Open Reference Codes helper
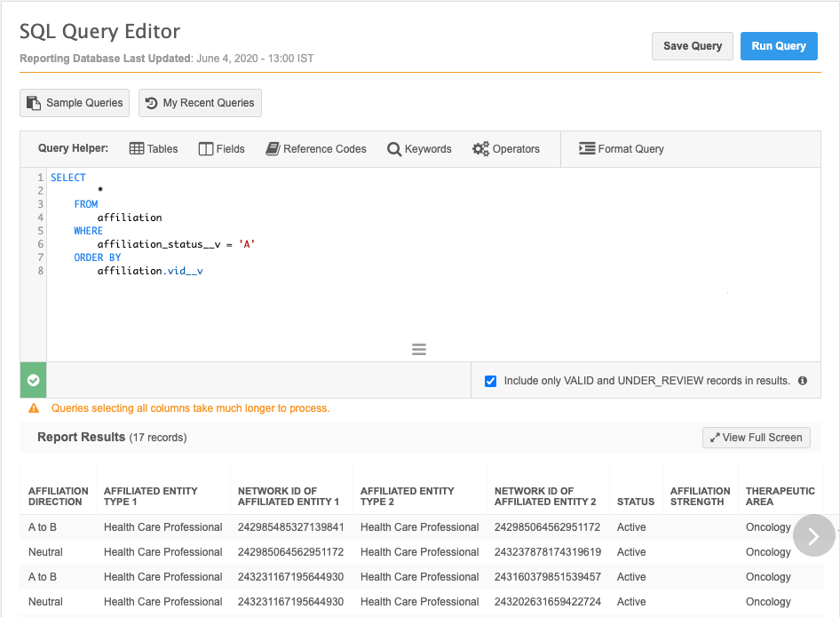The width and height of the screenshot is (840, 617). click(316, 149)
